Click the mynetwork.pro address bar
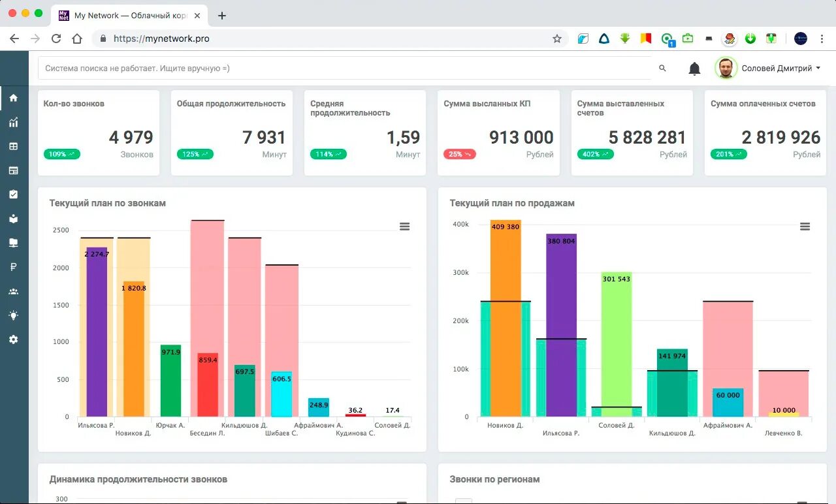 [x=330, y=39]
